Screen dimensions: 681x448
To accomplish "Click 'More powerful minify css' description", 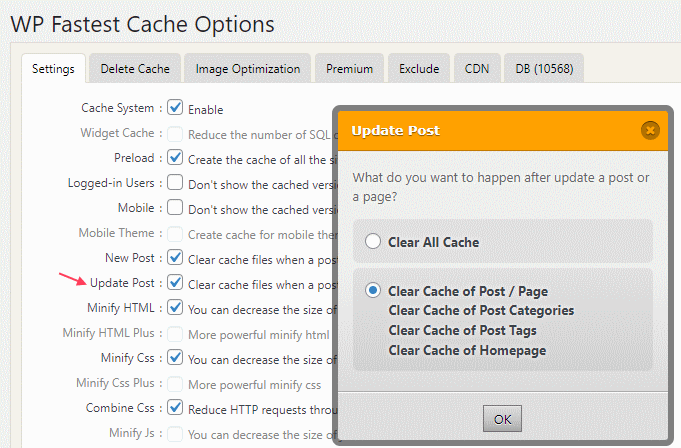I will click(x=255, y=385).
